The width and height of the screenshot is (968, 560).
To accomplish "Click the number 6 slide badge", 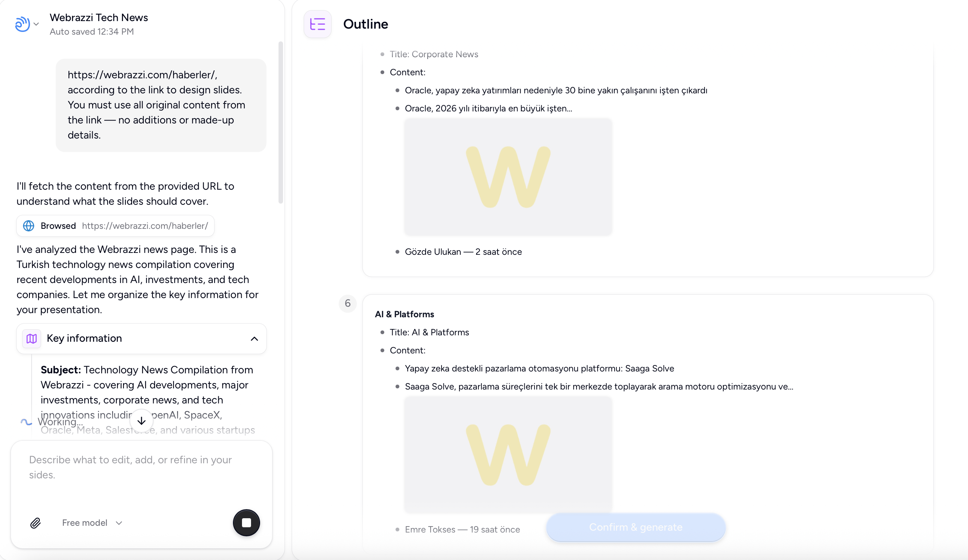I will (x=348, y=303).
